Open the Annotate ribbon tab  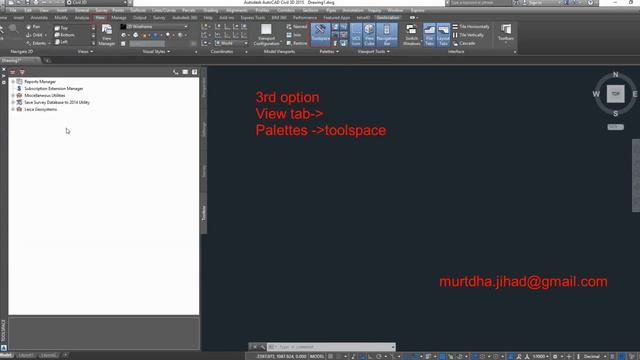(x=39, y=18)
